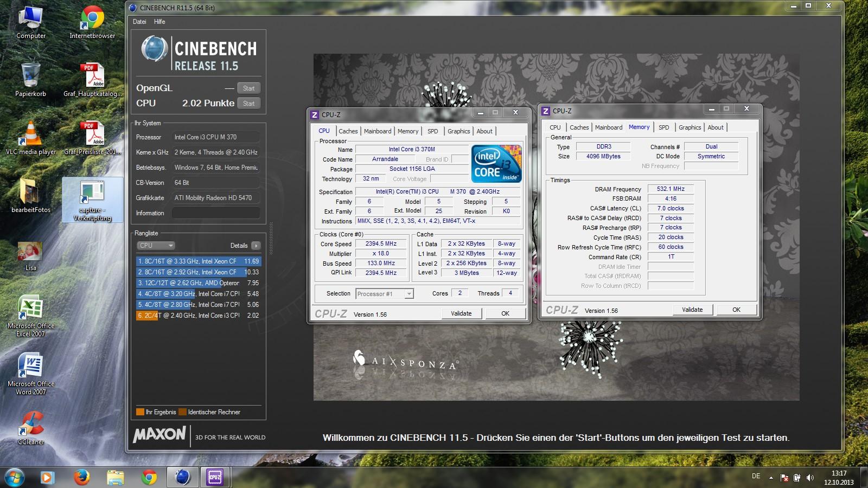Switch to SPD tab in left CPU-Z
868x488 pixels.
coord(432,131)
